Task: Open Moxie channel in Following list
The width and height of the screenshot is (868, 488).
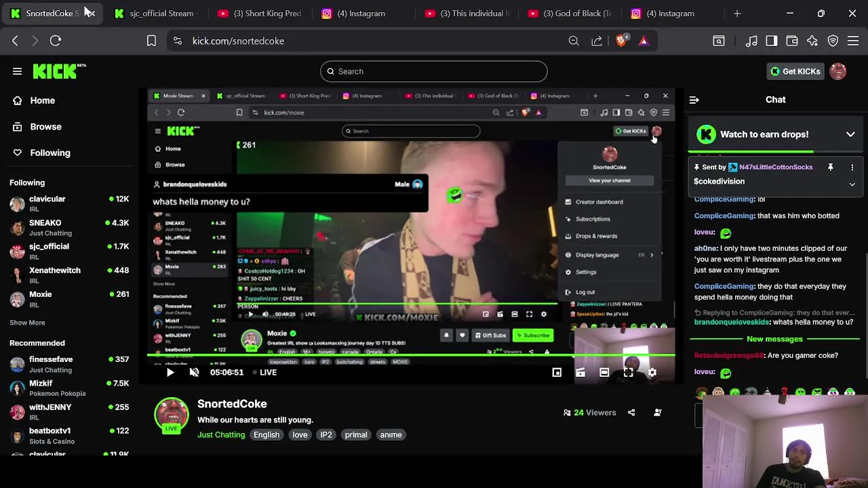Action: [x=69, y=299]
